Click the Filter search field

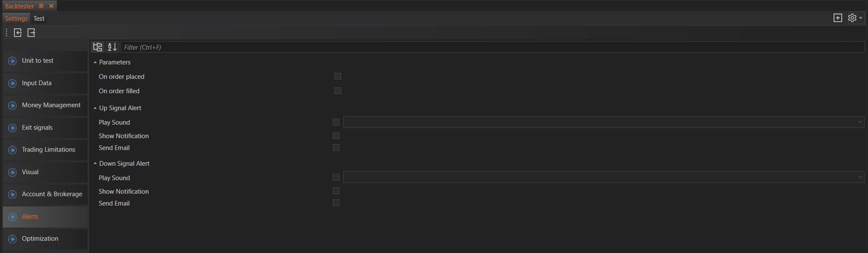(x=492, y=47)
